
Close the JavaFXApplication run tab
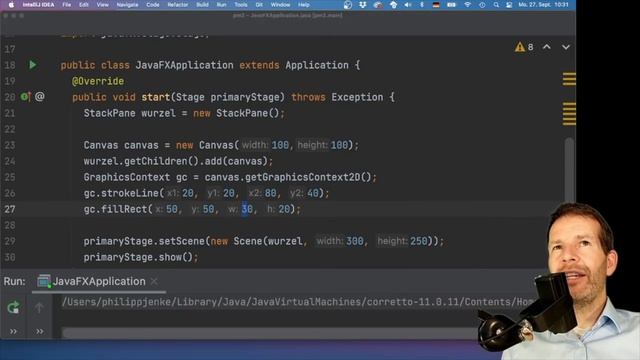tap(154, 281)
